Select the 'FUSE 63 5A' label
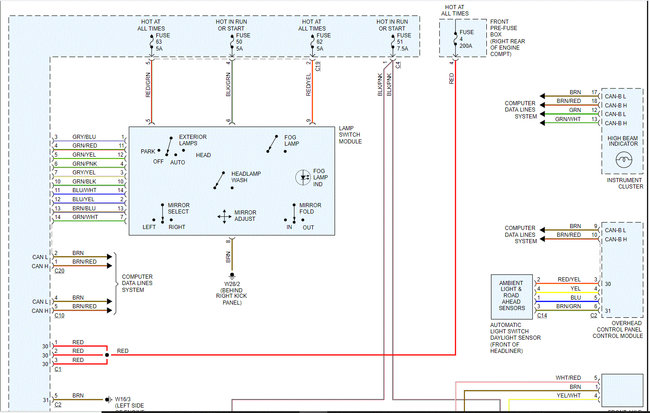The width and height of the screenshot is (650, 413). click(x=162, y=42)
